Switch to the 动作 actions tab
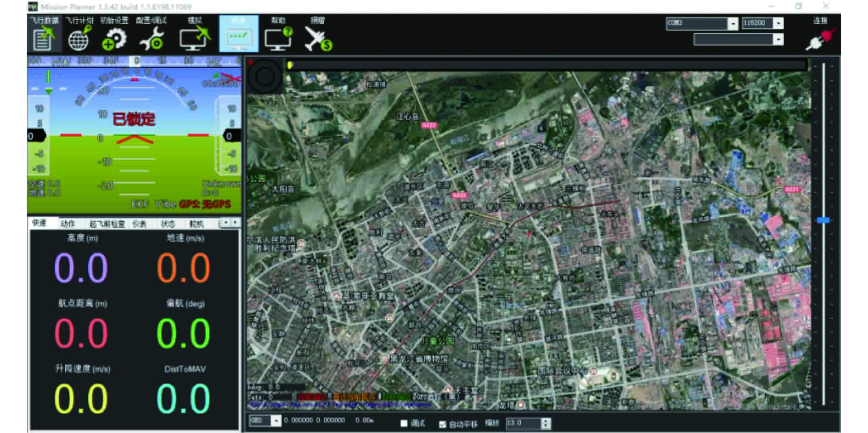This screenshot has width=868, height=433. [68, 224]
